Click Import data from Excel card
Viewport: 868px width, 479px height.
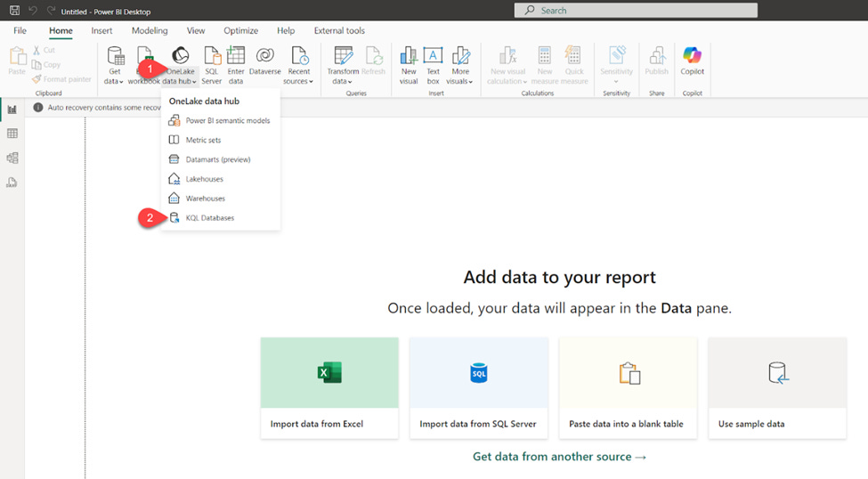pos(329,388)
